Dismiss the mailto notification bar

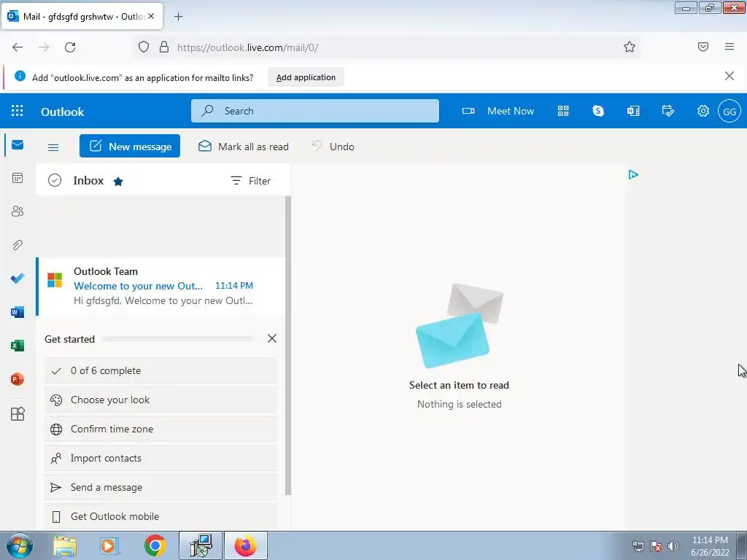pos(729,76)
